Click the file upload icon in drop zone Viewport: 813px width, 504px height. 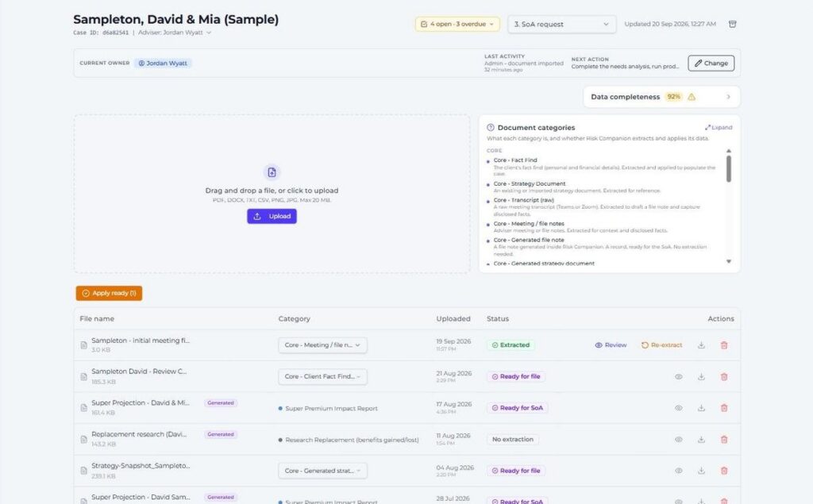click(x=272, y=172)
